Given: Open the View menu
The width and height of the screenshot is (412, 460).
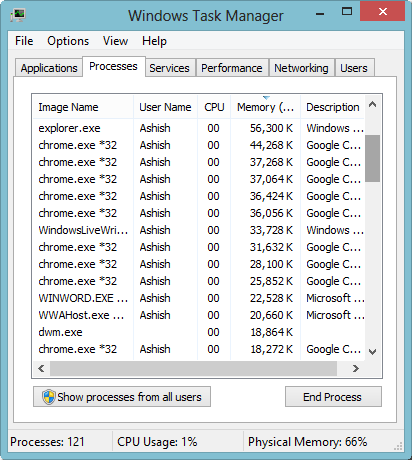Looking at the screenshot, I should coord(115,41).
